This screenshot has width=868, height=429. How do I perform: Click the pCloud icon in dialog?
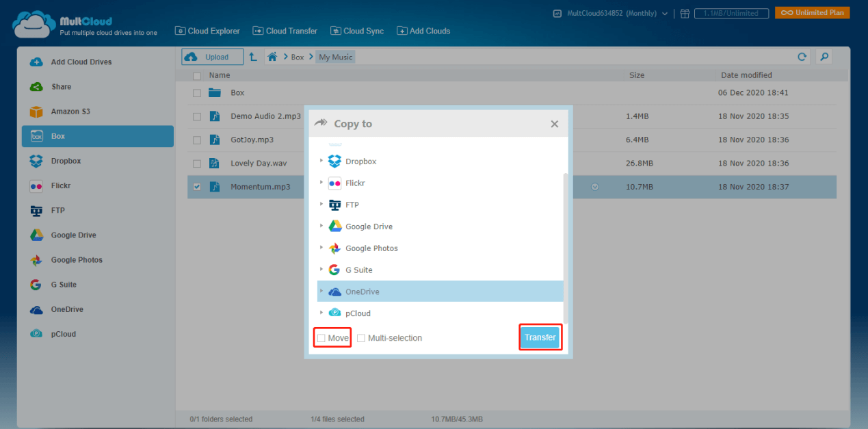pyautogui.click(x=334, y=313)
